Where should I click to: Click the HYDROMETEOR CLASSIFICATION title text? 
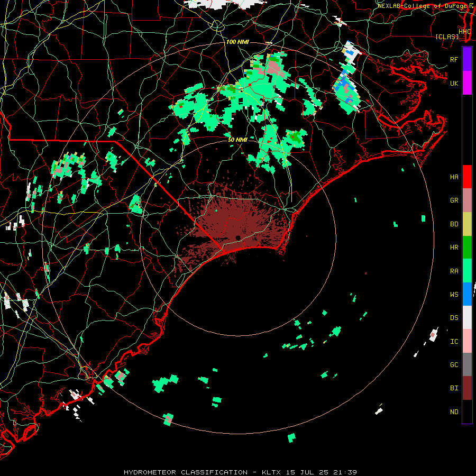click(x=186, y=472)
